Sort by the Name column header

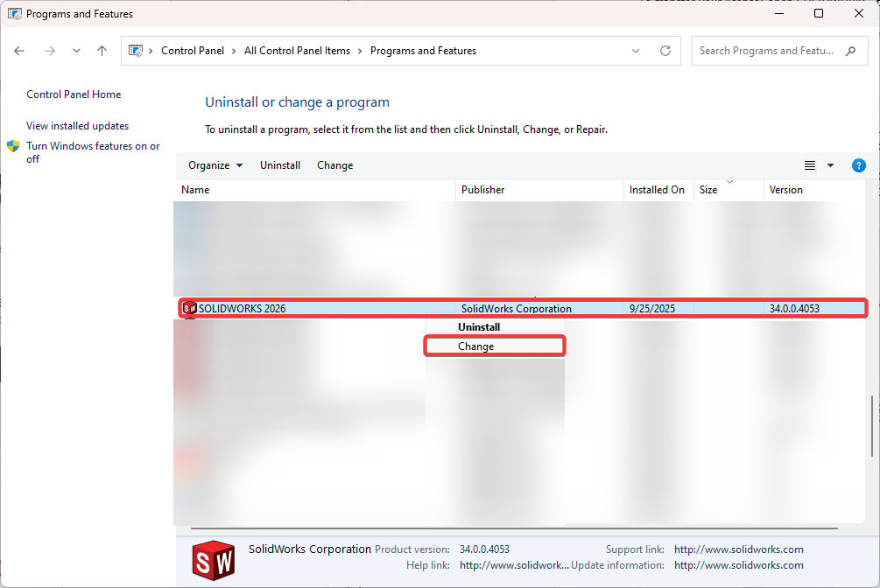pos(315,190)
